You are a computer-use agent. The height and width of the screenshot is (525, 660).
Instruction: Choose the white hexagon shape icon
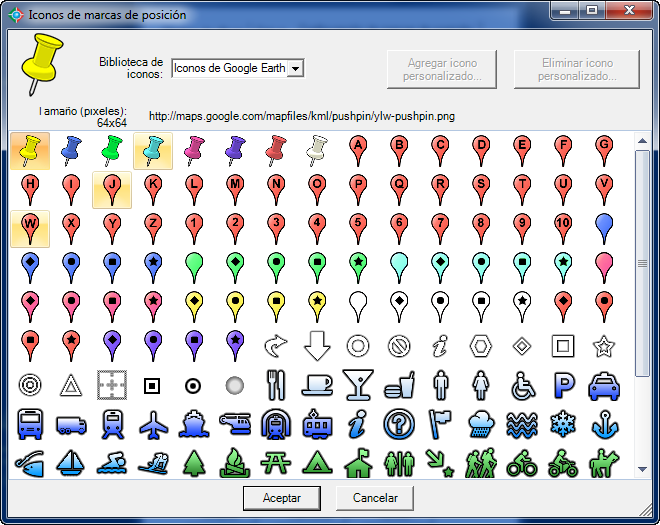point(481,346)
